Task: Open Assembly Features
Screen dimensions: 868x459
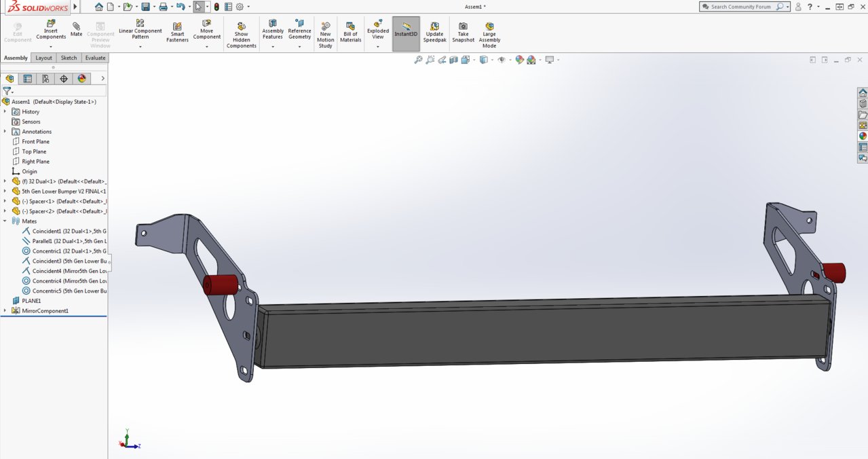Action: click(x=273, y=30)
